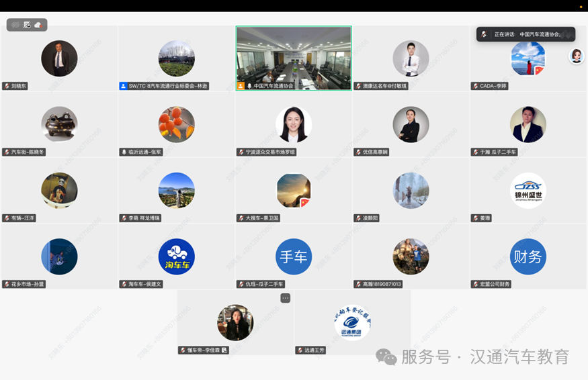Click the portrait avatar of 优信高惠娴
The height and width of the screenshot is (380, 588).
(411, 124)
